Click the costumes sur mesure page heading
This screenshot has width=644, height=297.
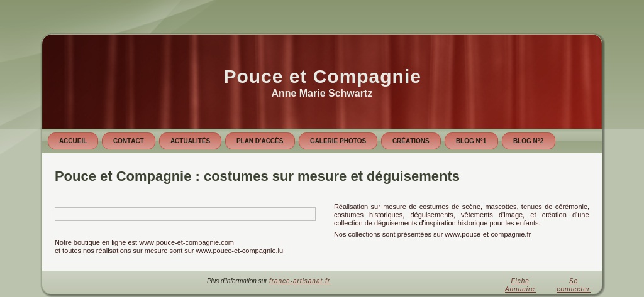point(257,176)
